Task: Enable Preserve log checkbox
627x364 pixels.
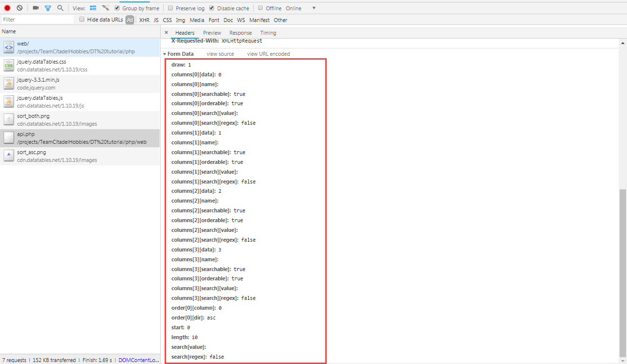Action: [x=170, y=8]
